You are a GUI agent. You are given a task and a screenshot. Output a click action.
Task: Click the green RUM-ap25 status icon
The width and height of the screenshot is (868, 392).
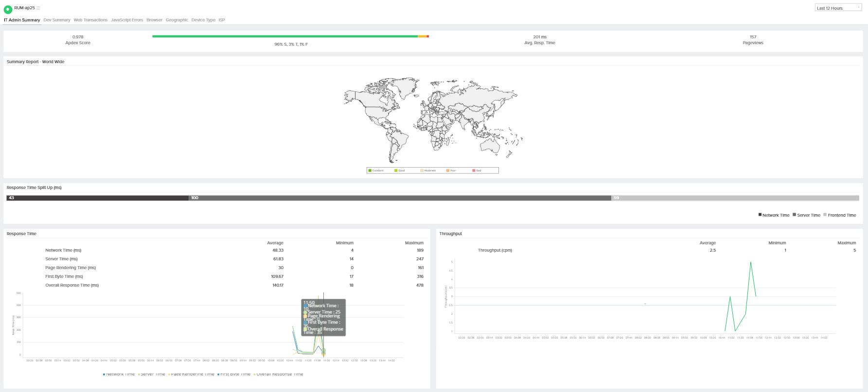[x=8, y=9]
